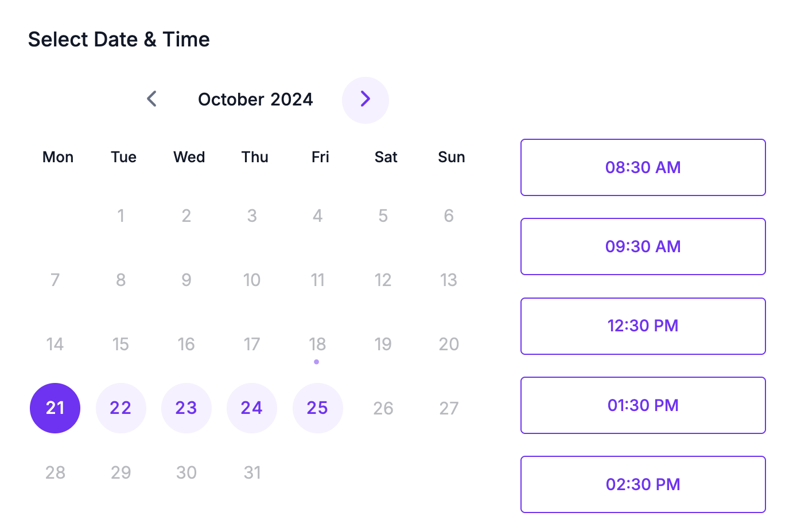Image resolution: width=793 pixels, height=532 pixels.
Task: Click date 31 in the last row
Action: [252, 472]
